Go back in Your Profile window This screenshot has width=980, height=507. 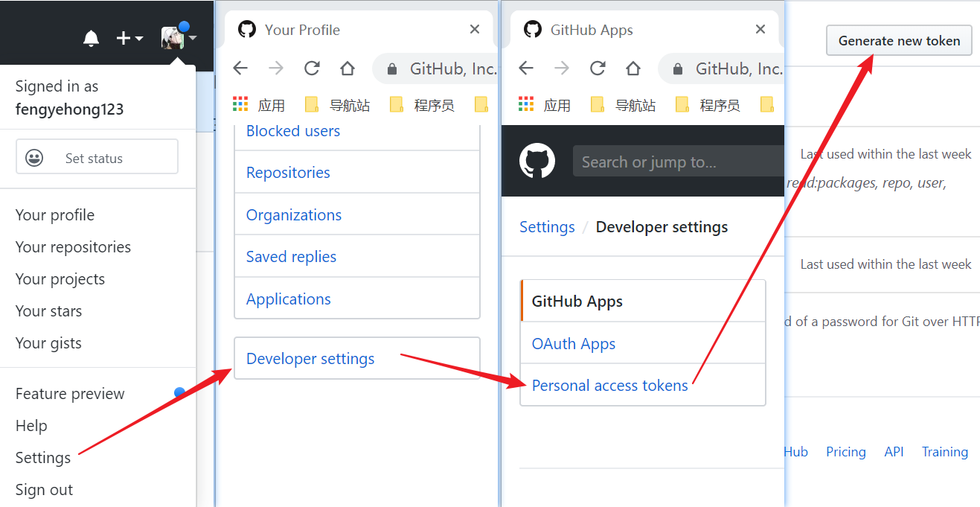coord(240,68)
